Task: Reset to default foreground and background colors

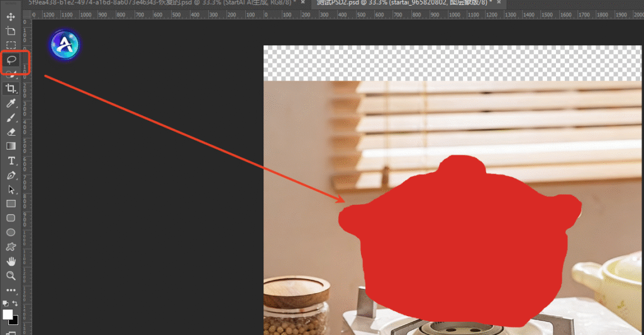Action: (x=6, y=303)
